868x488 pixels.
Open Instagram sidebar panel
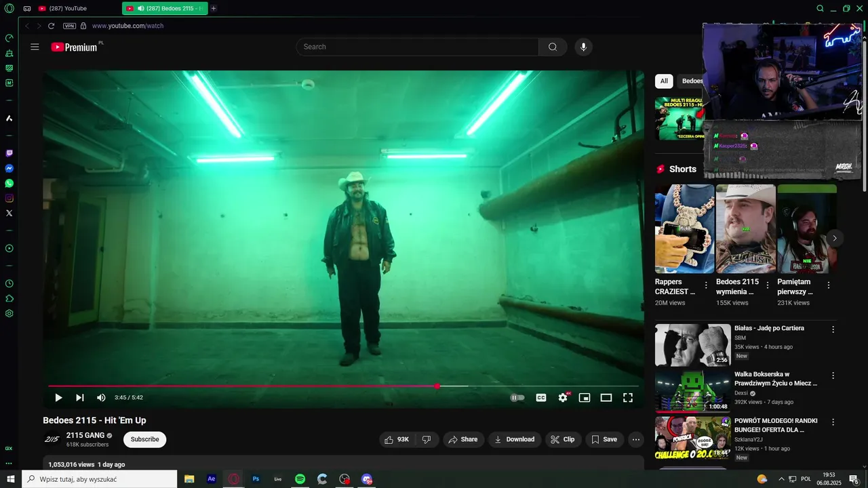[9, 199]
